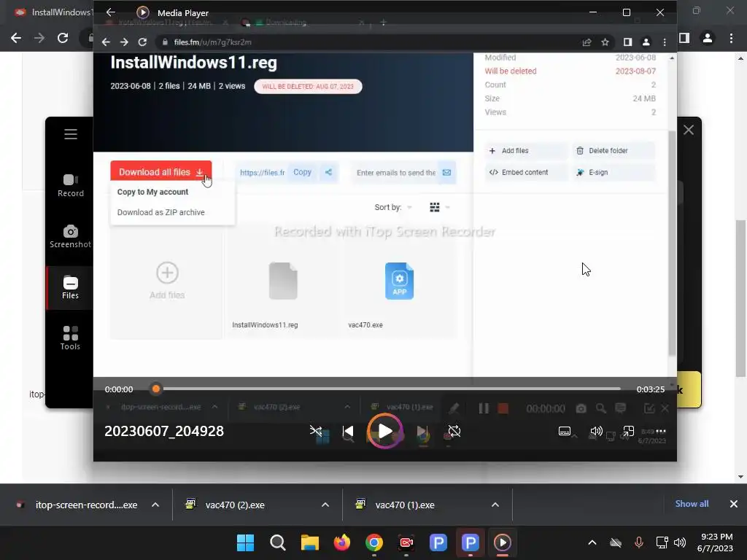Screen dimensions: 747x560
Task: Click Show all downloads link
Action: tap(692, 504)
